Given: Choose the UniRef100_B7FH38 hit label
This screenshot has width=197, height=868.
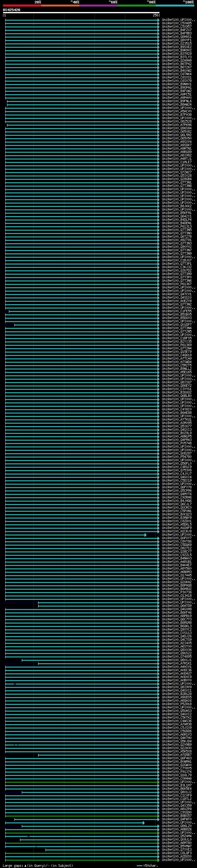Looking at the screenshot, I should coord(177,115).
